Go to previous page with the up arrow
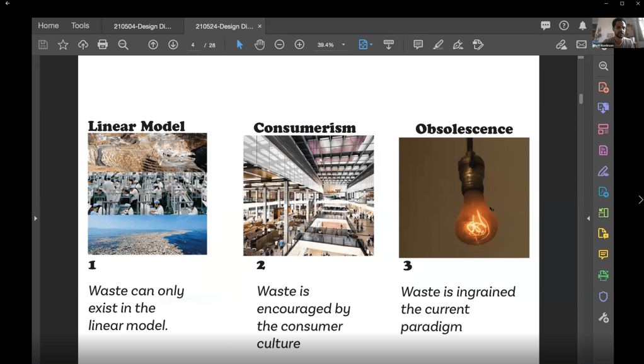 pyautogui.click(x=153, y=45)
